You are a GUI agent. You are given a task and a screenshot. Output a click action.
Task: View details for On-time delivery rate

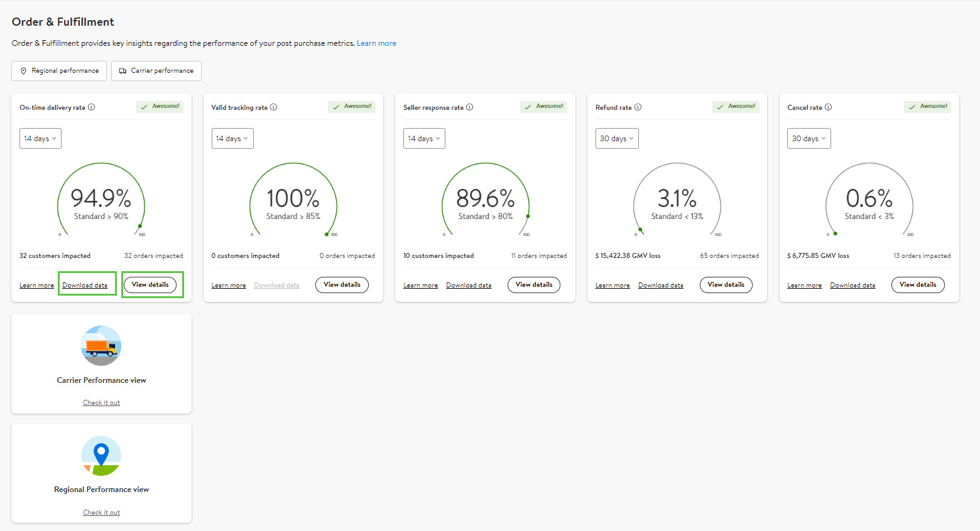tap(150, 285)
